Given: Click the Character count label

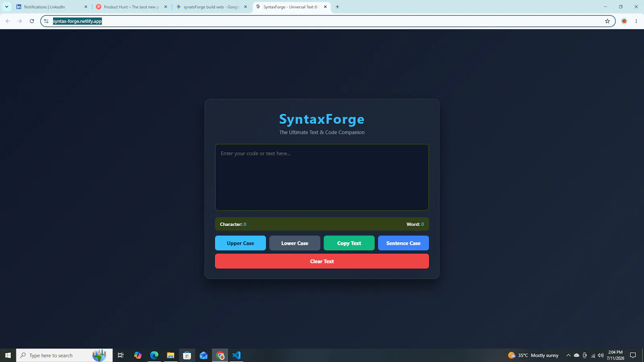Looking at the screenshot, I should point(233,224).
